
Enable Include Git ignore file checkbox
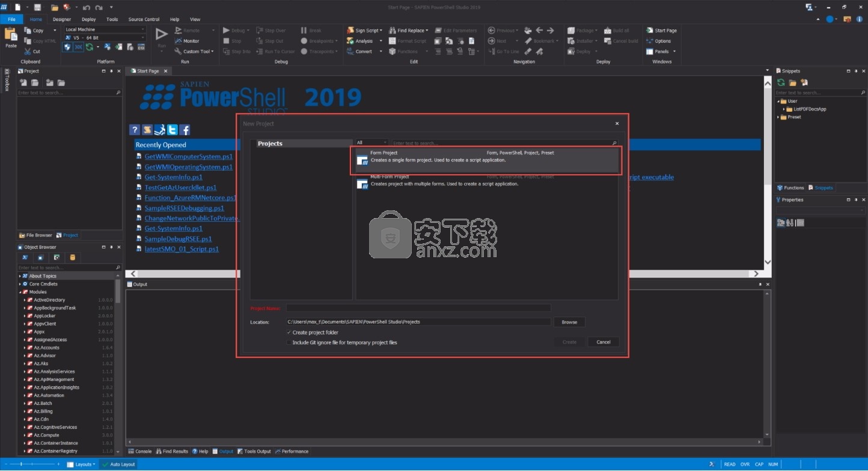(289, 342)
